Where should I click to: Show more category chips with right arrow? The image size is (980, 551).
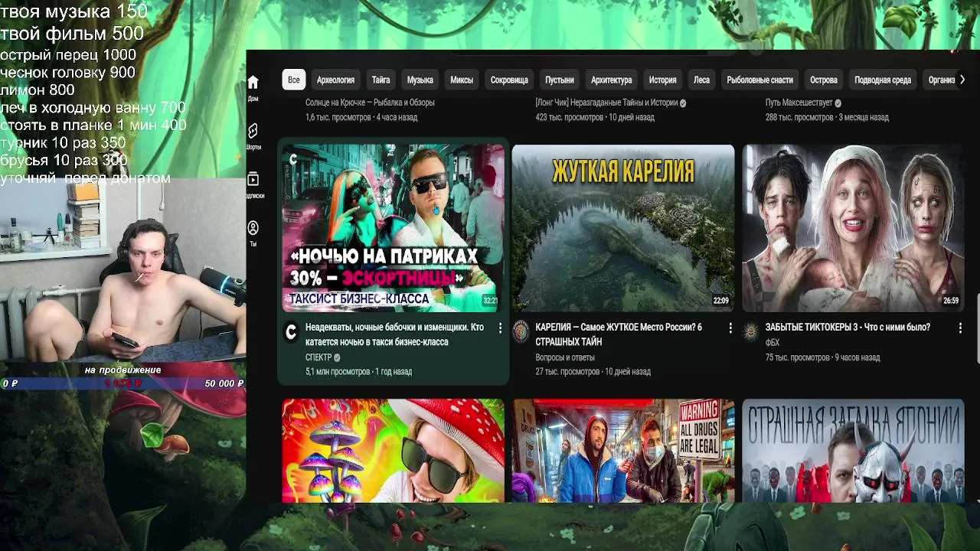[x=962, y=80]
